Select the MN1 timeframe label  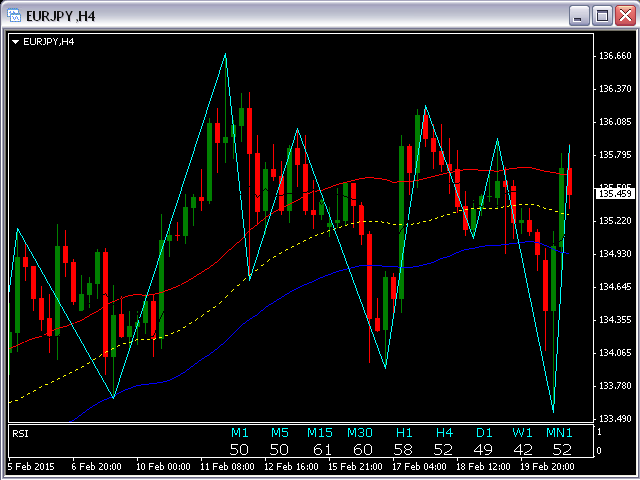click(x=559, y=432)
